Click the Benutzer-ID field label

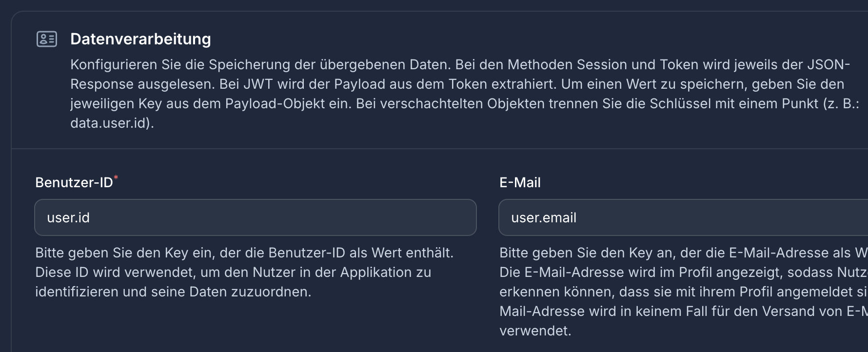(73, 182)
